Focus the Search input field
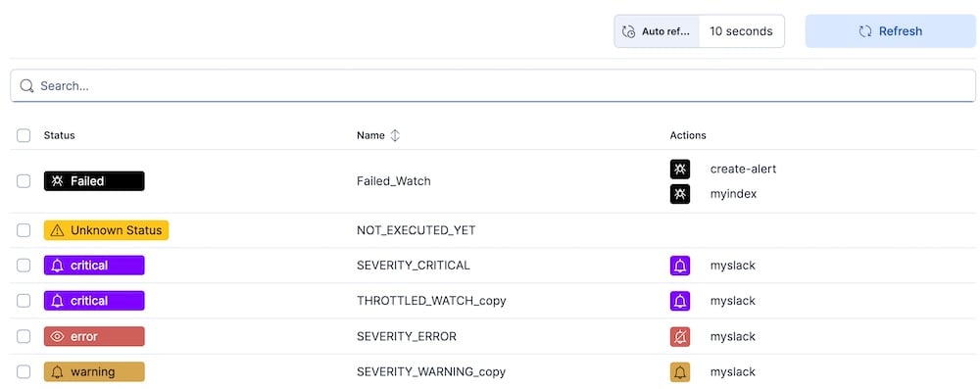 coord(493,85)
